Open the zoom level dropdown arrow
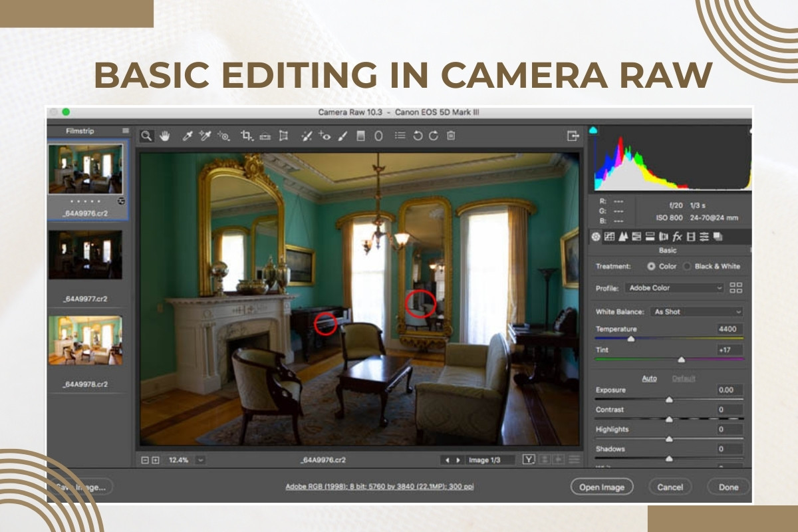The image size is (798, 532). pos(200,460)
